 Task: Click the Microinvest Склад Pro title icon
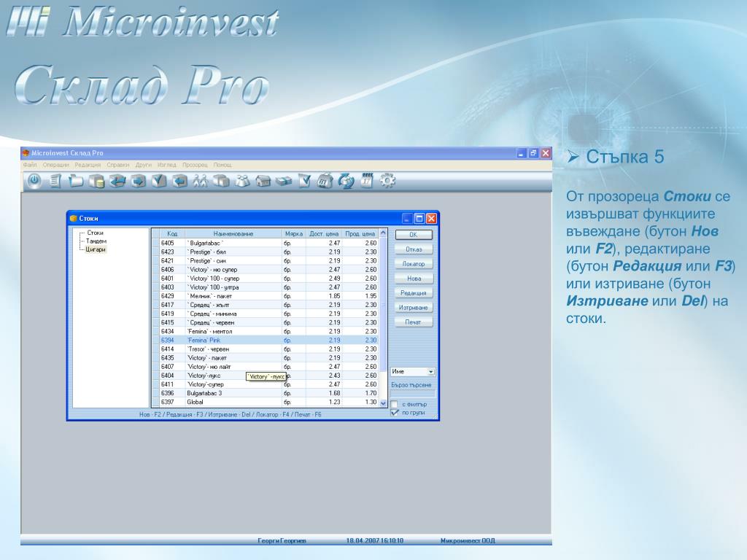click(x=26, y=153)
